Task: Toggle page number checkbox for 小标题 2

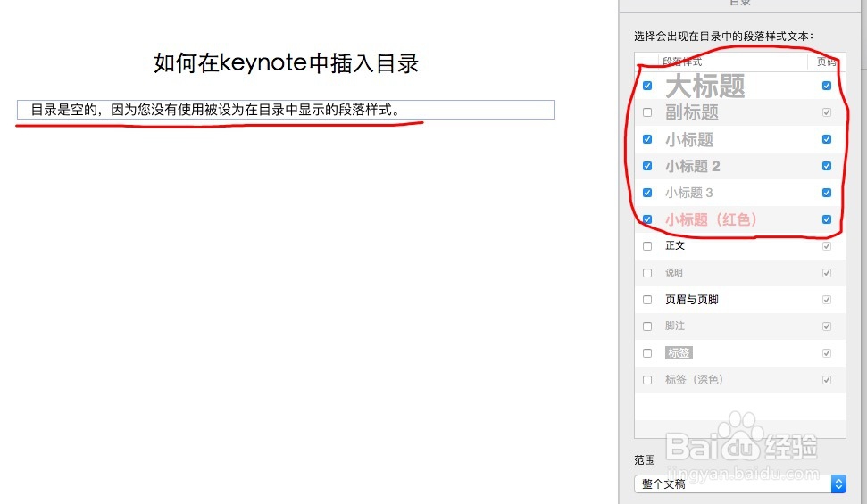Action: click(827, 166)
